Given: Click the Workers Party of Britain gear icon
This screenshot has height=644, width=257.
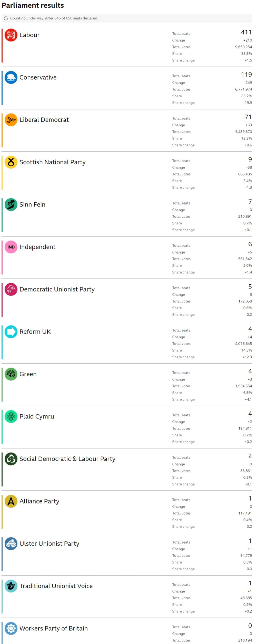Looking at the screenshot, I should pyautogui.click(x=11, y=628).
